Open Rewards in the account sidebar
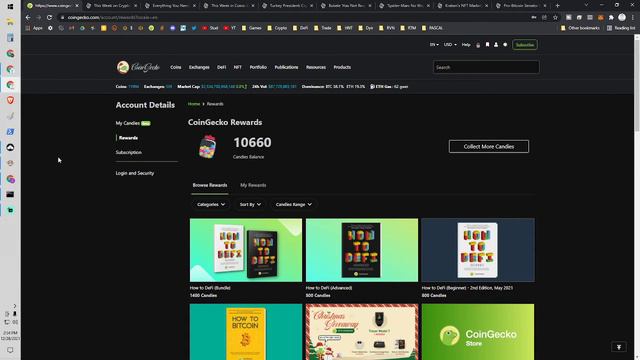 click(128, 138)
